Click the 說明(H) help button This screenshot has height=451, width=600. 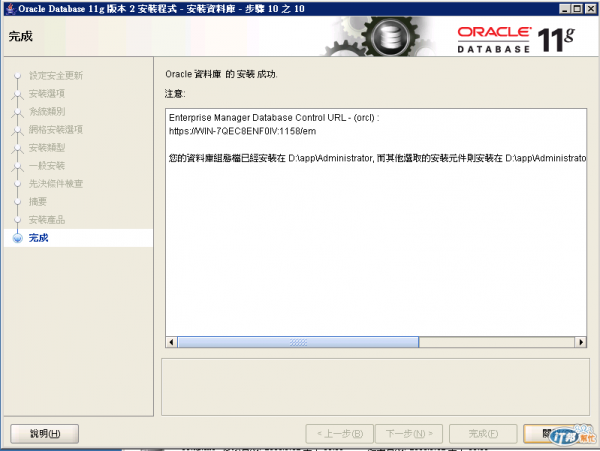pyautogui.click(x=44, y=433)
